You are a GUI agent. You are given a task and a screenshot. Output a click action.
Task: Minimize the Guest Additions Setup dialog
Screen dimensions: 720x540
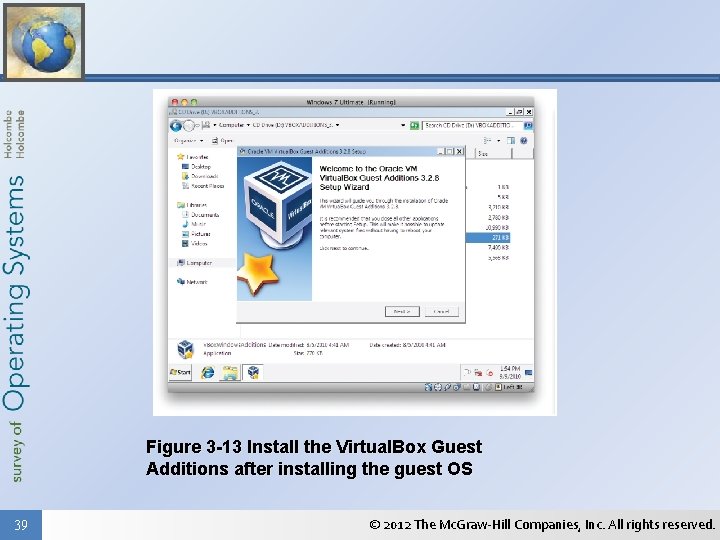[441, 151]
